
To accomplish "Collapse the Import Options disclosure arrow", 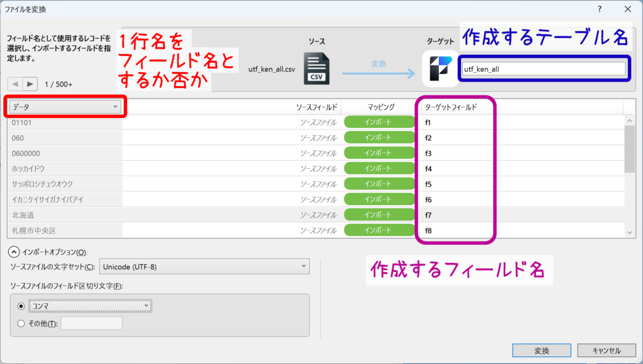I will (x=14, y=252).
